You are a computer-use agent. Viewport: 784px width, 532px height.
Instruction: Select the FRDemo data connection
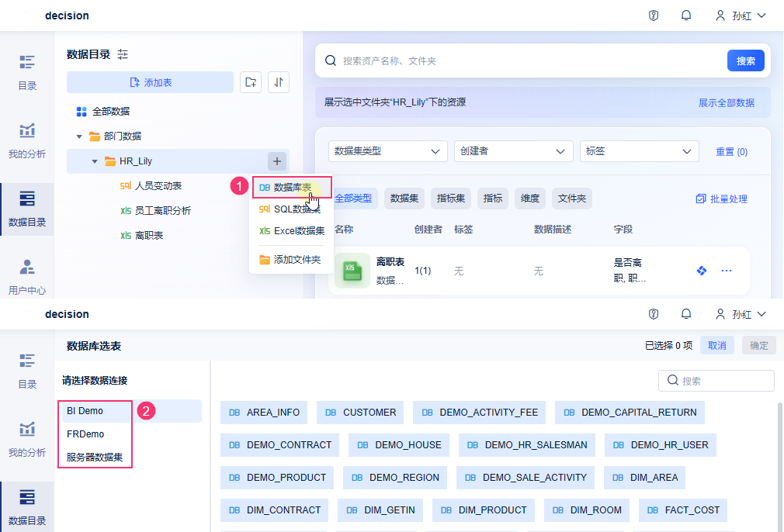[x=85, y=434]
